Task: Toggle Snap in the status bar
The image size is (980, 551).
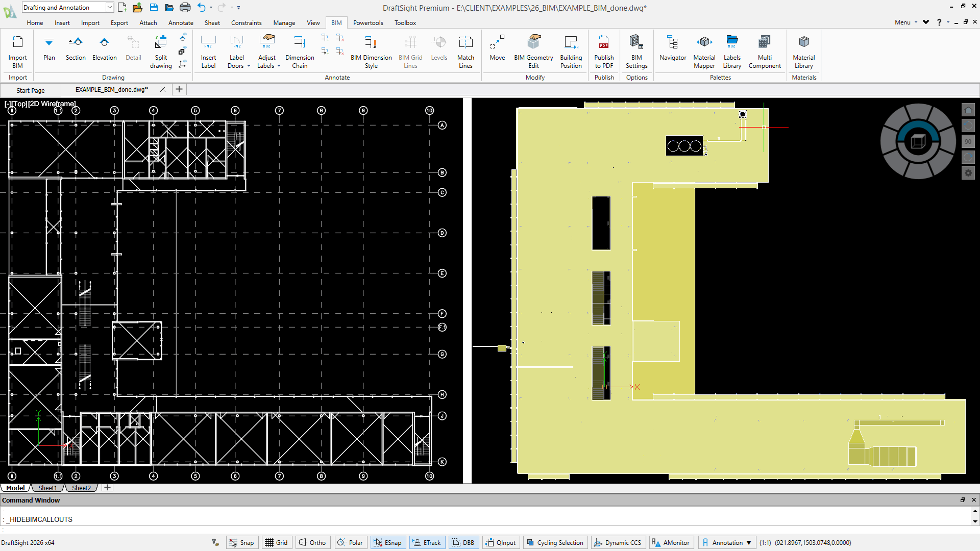Action: 242,542
